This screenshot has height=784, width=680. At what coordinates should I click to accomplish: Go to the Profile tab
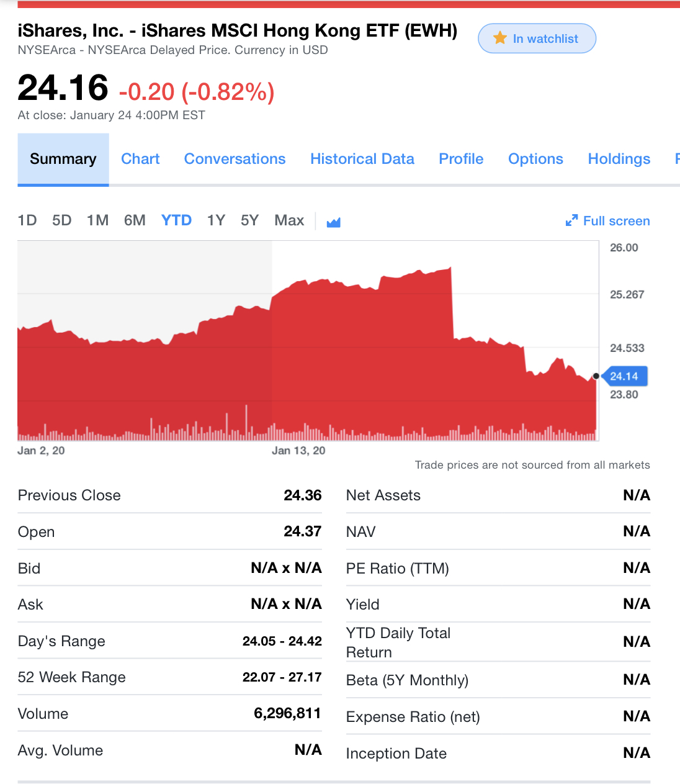point(461,159)
